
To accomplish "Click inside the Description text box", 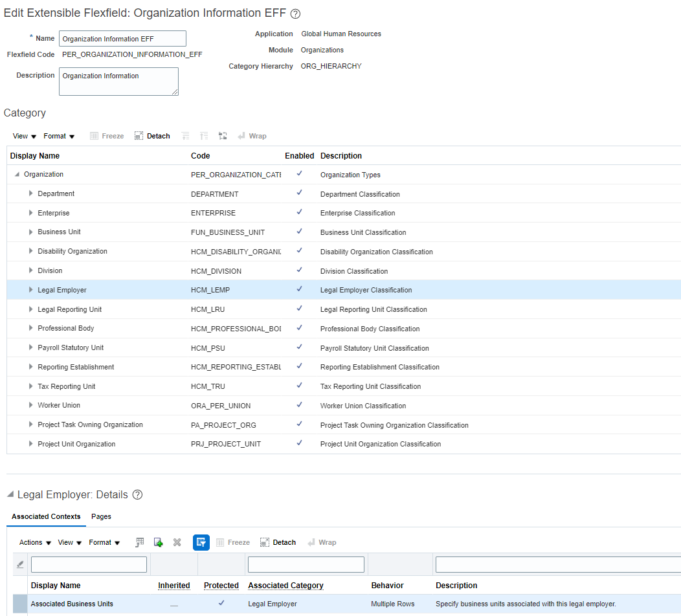I will pos(118,81).
